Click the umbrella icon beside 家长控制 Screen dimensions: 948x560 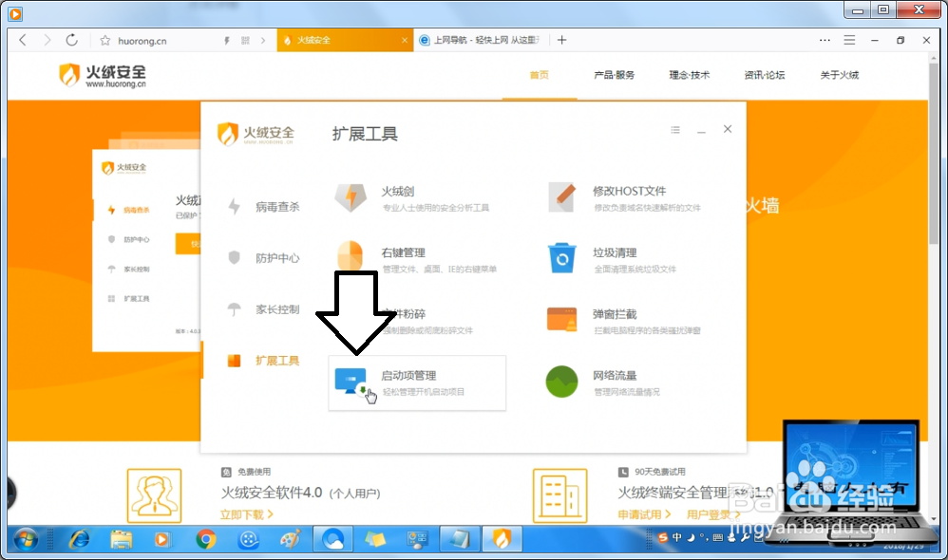[234, 309]
